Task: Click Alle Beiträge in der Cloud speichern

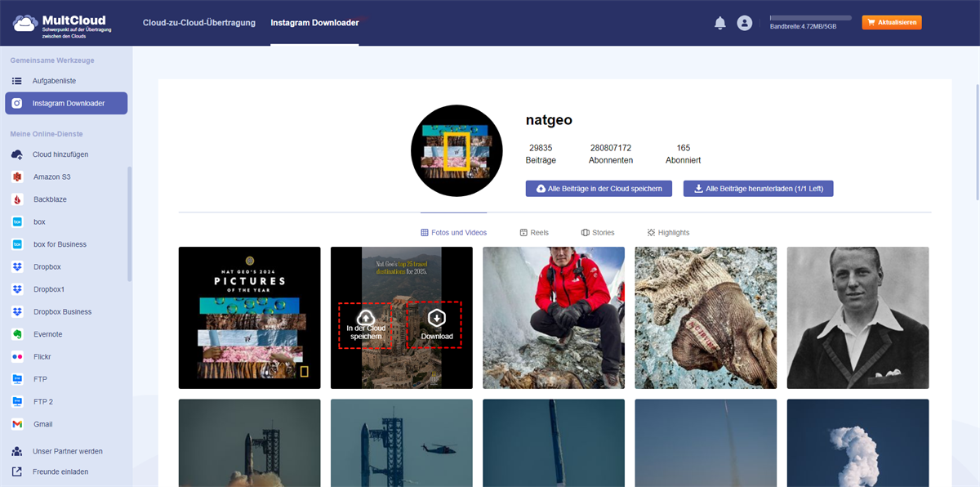Action: [x=599, y=189]
